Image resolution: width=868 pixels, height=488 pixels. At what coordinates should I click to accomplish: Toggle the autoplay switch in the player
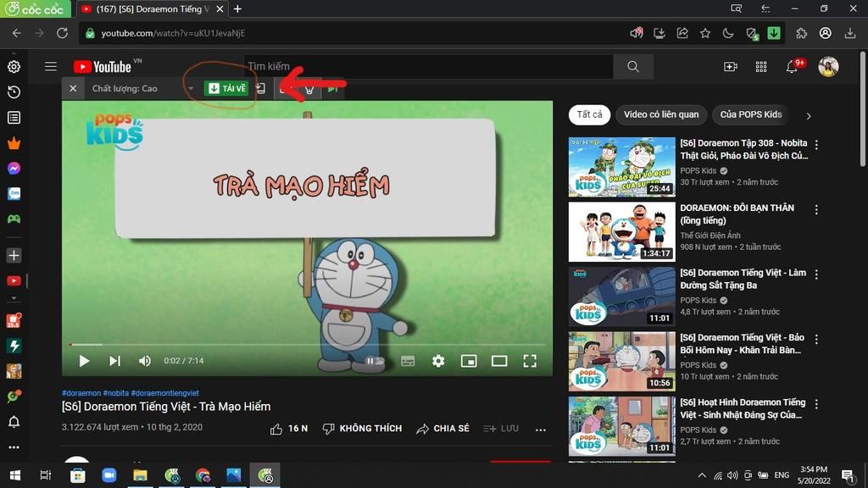(375, 361)
